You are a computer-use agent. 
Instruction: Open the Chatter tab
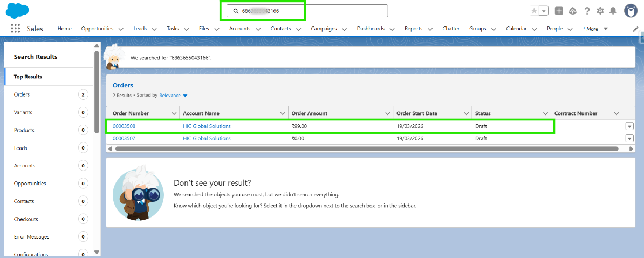click(451, 29)
